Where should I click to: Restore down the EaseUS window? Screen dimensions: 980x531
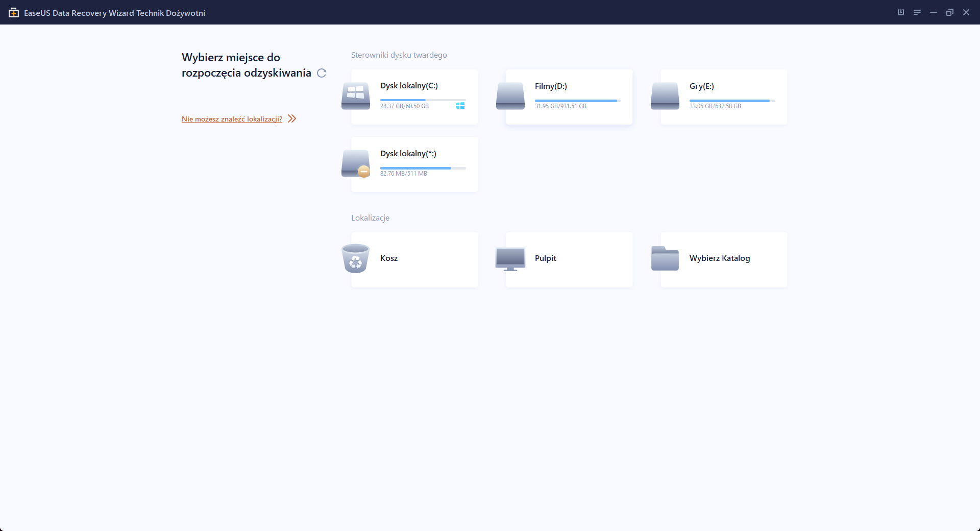point(950,12)
